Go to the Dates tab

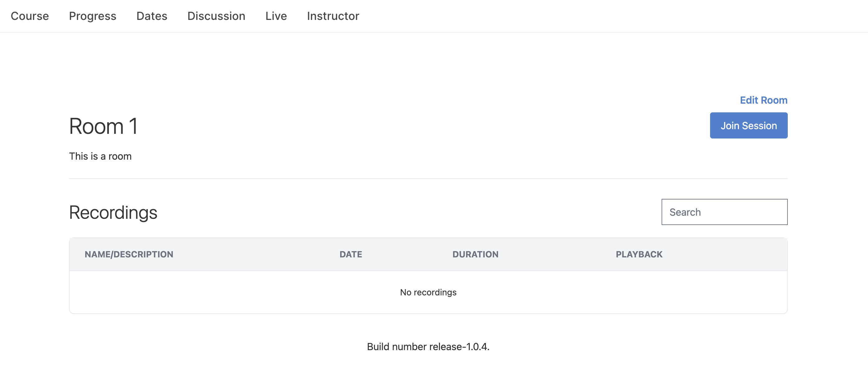pos(152,16)
